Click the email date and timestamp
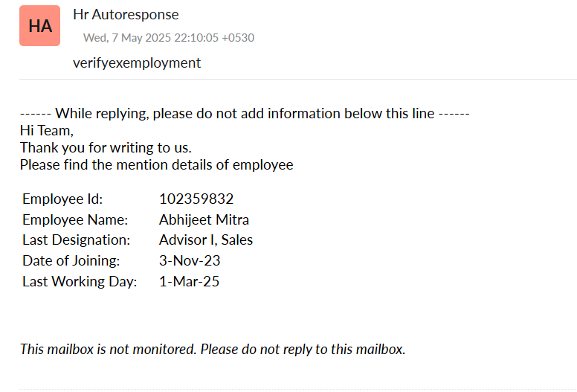Screen dimensions: 577x392 tap(169, 37)
